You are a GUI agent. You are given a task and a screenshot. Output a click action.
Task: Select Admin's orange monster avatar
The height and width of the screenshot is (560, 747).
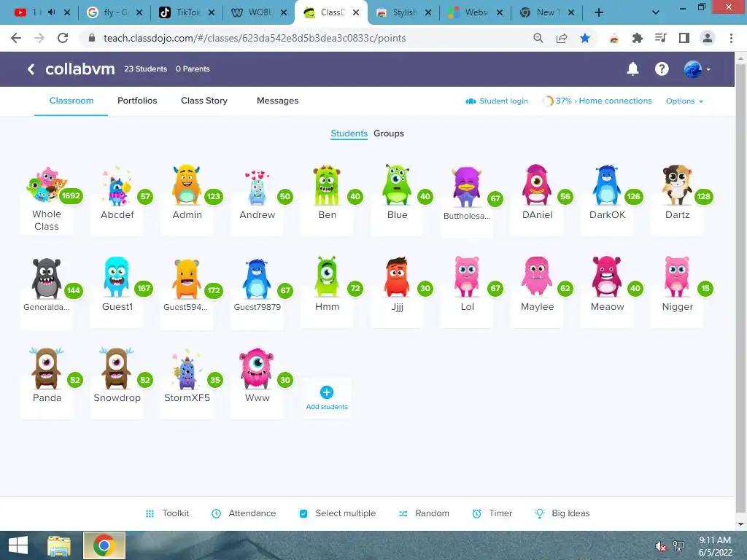pyautogui.click(x=187, y=184)
